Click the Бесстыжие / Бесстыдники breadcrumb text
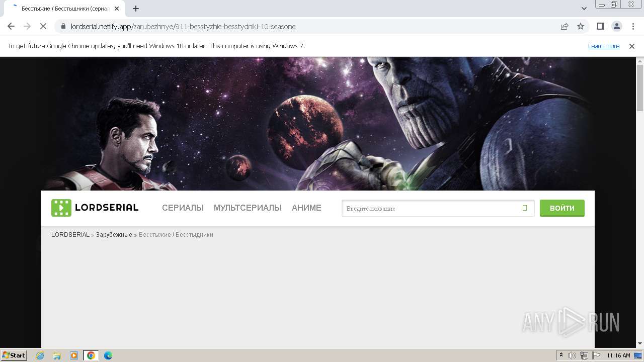The width and height of the screenshot is (644, 362). (x=176, y=235)
